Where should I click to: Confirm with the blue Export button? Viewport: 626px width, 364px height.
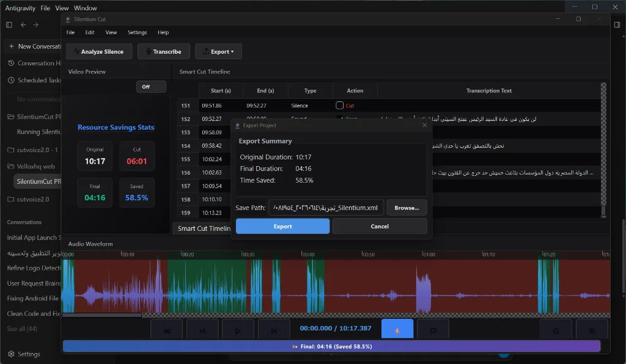[x=282, y=226]
